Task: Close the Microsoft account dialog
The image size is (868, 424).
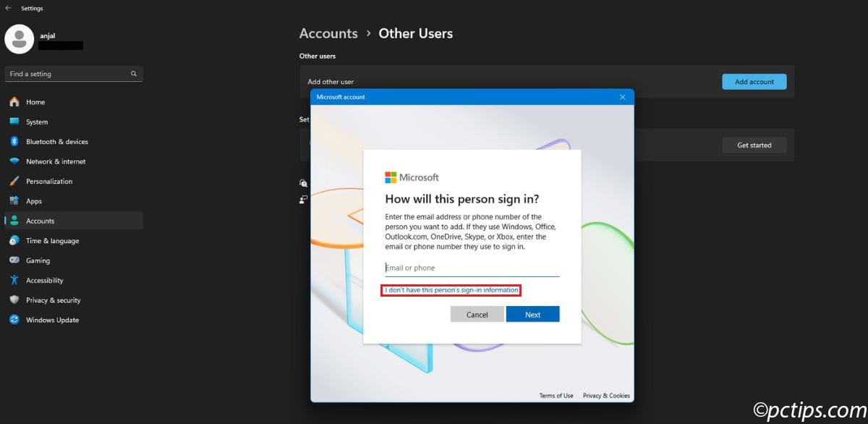Action: click(623, 97)
